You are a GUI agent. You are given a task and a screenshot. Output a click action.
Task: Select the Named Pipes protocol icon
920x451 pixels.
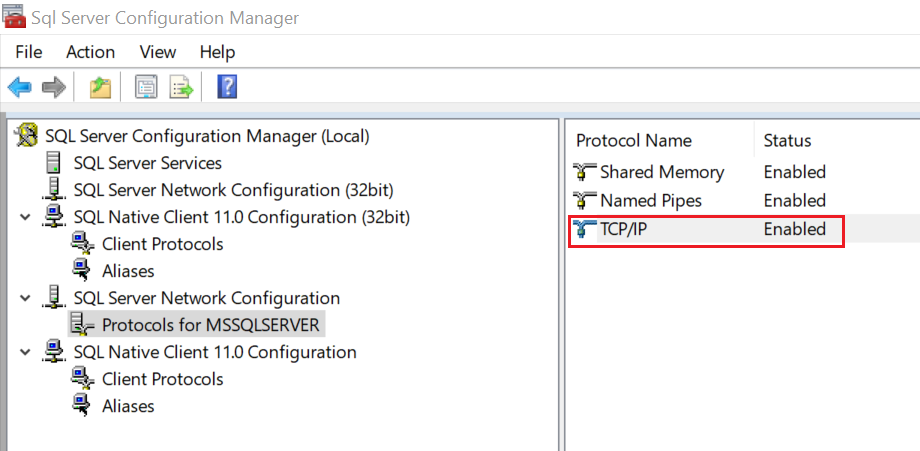click(x=584, y=201)
